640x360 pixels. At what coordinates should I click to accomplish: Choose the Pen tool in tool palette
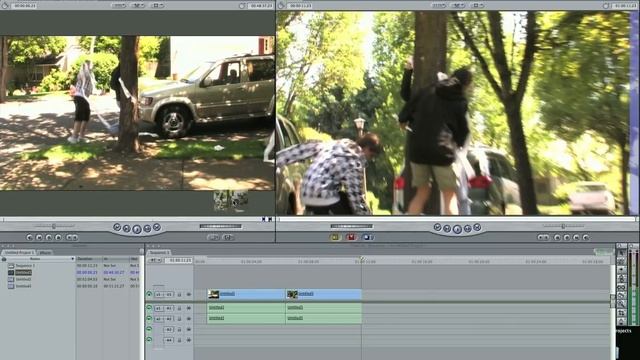click(621, 321)
